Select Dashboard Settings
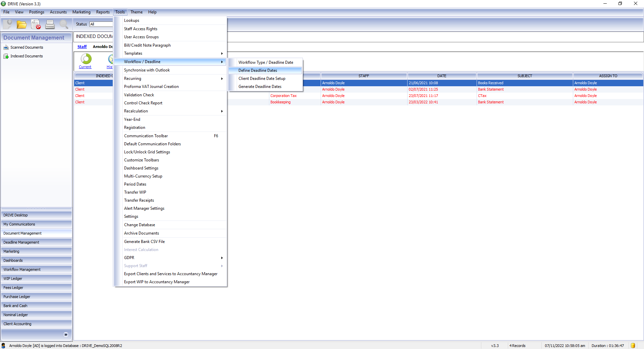 click(170, 168)
